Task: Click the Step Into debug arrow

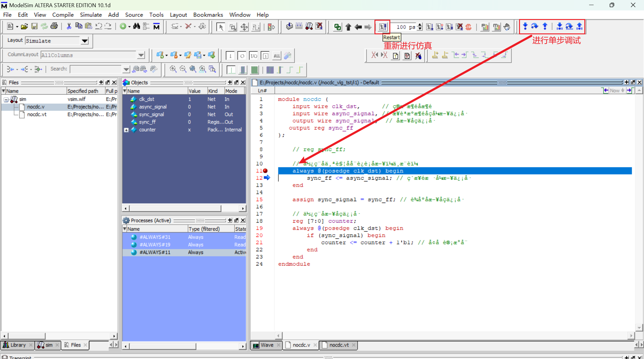Action: [525, 26]
